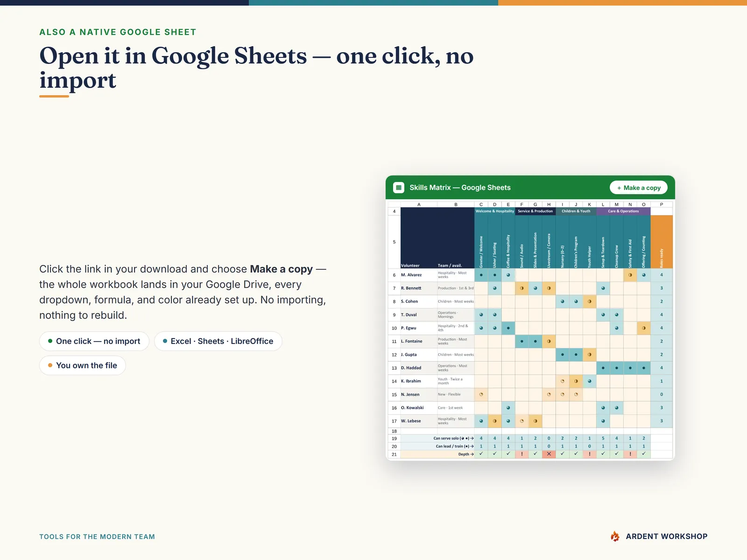
Task: Click the 'W. Lebese' volunteer cell
Action: point(419,421)
